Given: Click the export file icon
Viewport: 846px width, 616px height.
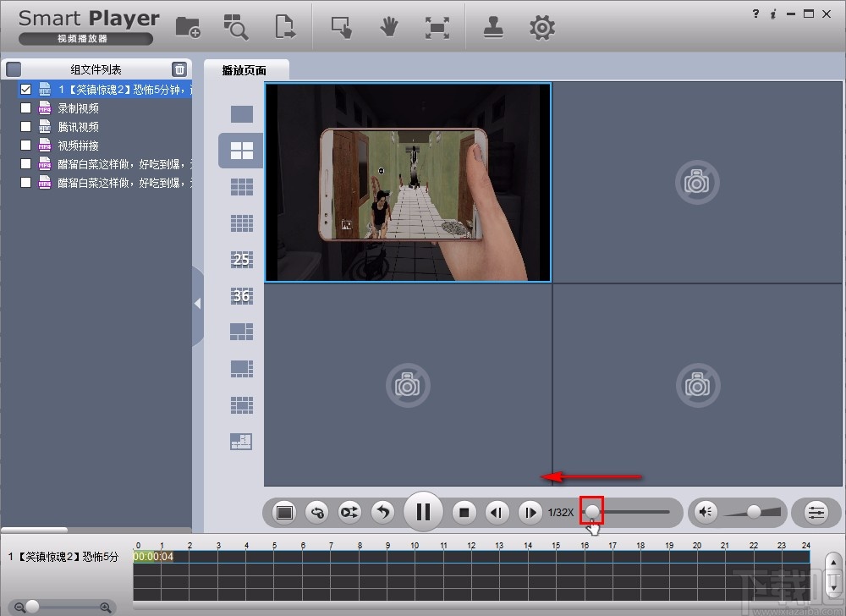Looking at the screenshot, I should pos(285,27).
